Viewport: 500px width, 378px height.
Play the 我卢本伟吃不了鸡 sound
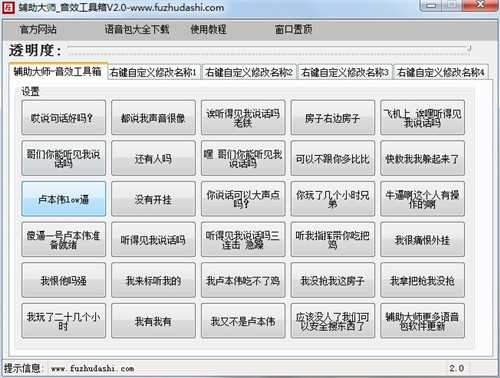(x=243, y=280)
